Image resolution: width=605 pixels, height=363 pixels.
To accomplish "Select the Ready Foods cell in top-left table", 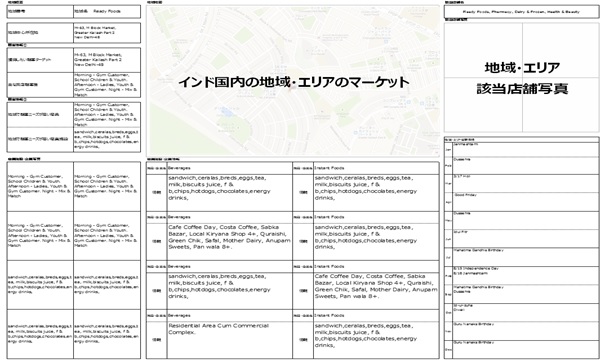I will 107,12.
